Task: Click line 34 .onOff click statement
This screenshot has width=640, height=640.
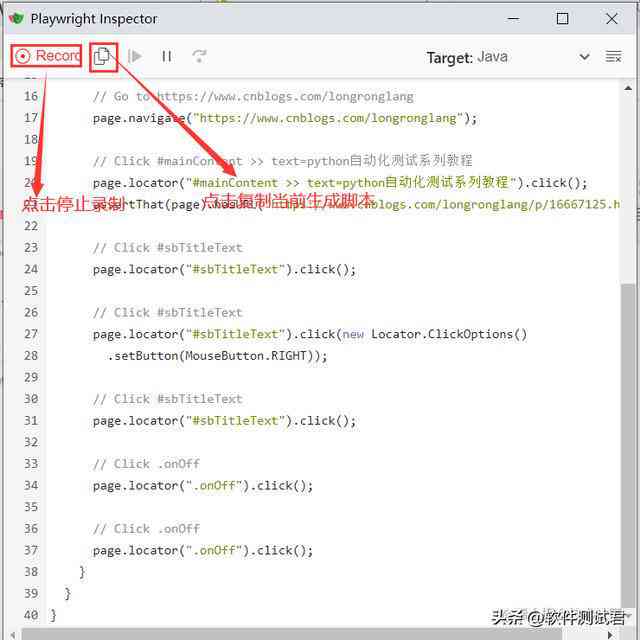Action: 202,486
